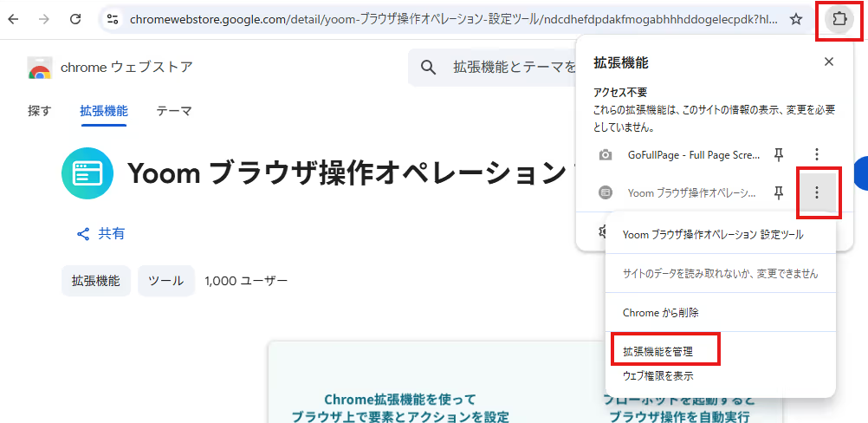Click the ツール category chip
Screen dimensions: 868x423
166,281
